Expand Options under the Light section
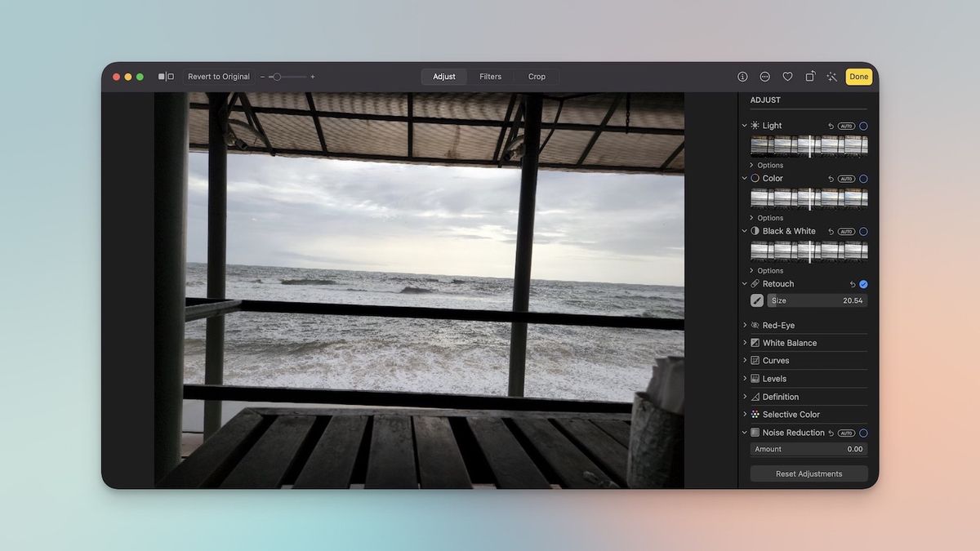 (768, 165)
